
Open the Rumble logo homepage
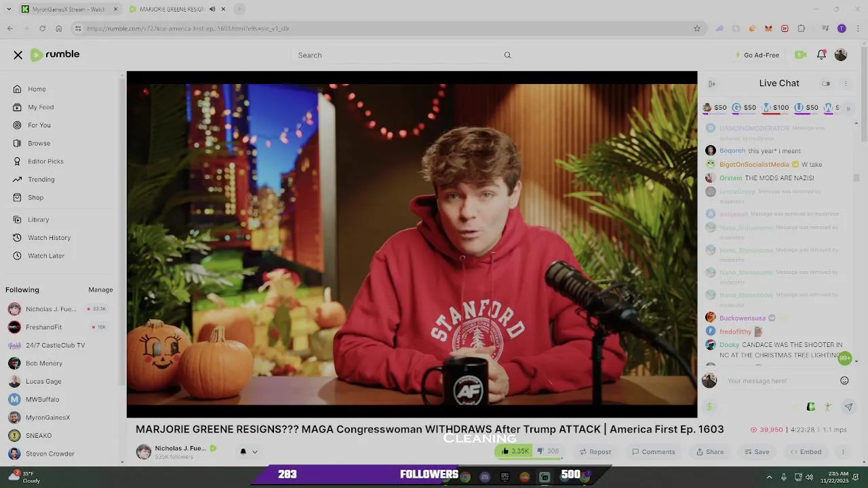(55, 54)
